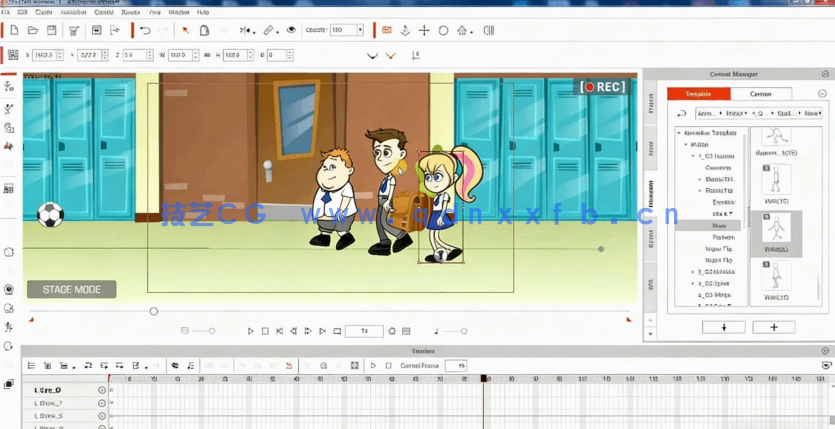Click the X position input field

[x=48, y=55]
